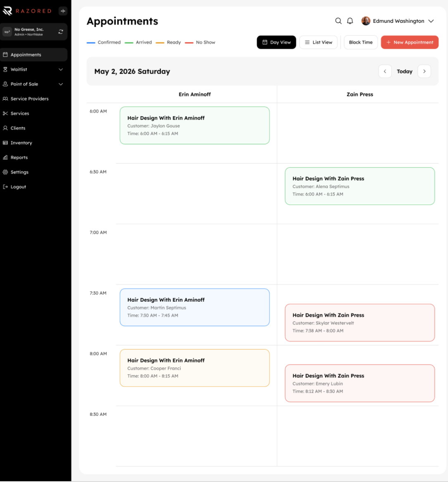Click Logout in the sidebar
Viewport: 448px width, 482px height.
18,187
